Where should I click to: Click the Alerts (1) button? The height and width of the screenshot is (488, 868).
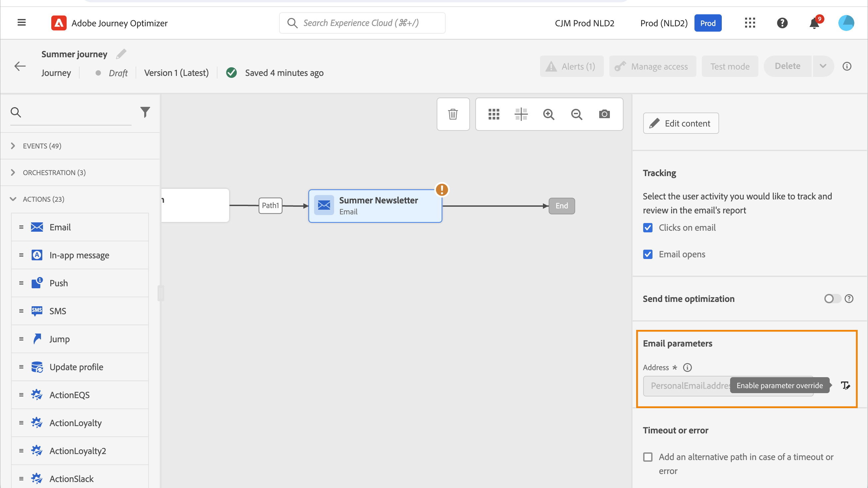(x=571, y=66)
